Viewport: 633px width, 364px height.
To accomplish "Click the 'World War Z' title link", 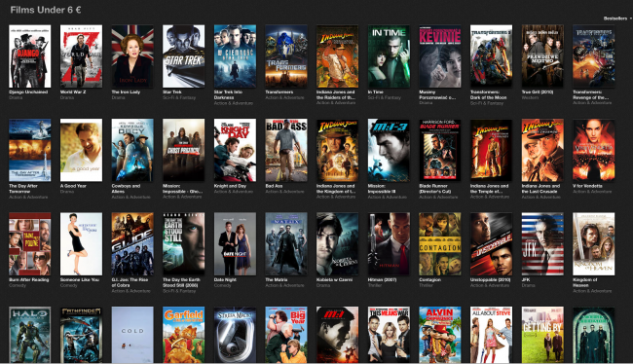I will pos(73,92).
